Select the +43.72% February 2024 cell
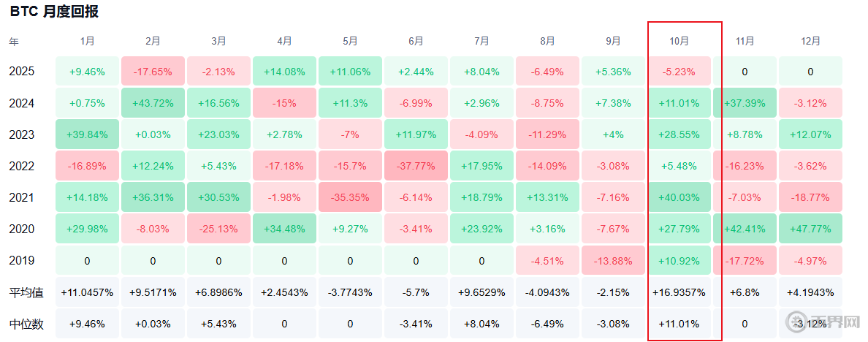868x342 pixels. point(153,103)
